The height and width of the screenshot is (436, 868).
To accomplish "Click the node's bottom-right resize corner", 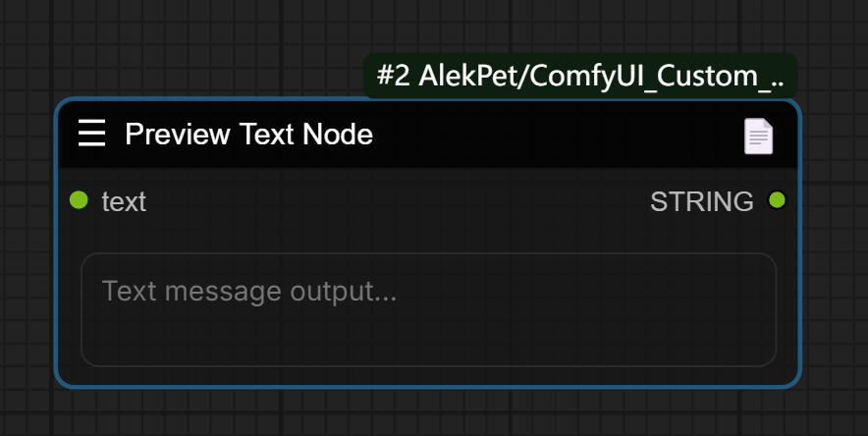I will click(793, 379).
